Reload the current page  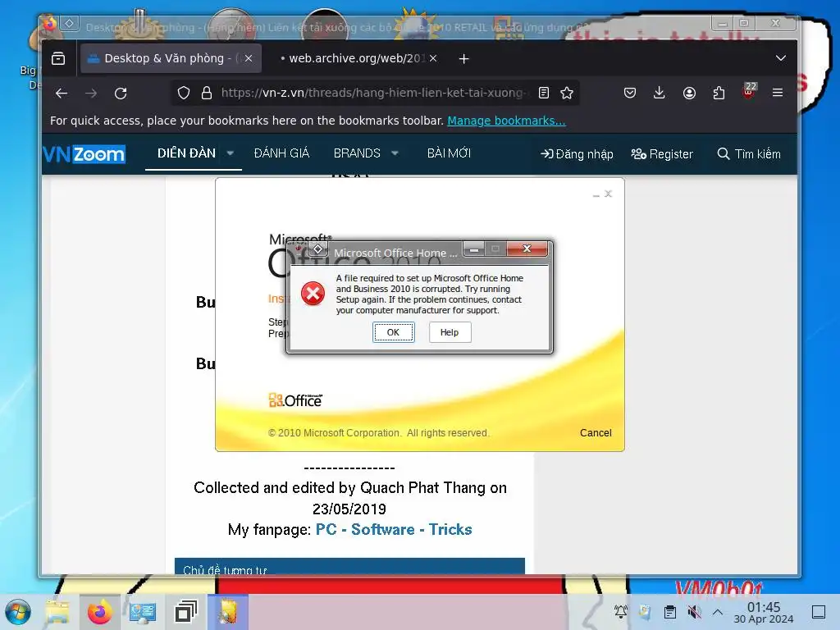click(121, 94)
